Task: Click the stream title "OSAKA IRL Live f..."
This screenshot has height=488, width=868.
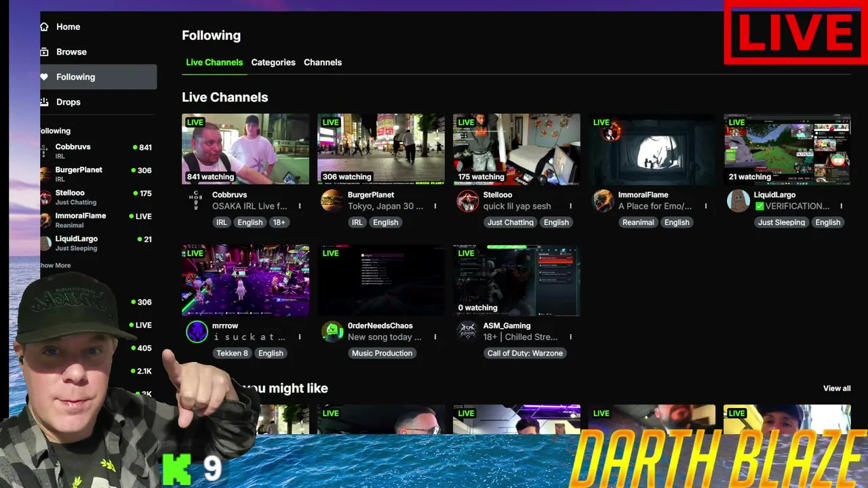Action: [x=250, y=206]
